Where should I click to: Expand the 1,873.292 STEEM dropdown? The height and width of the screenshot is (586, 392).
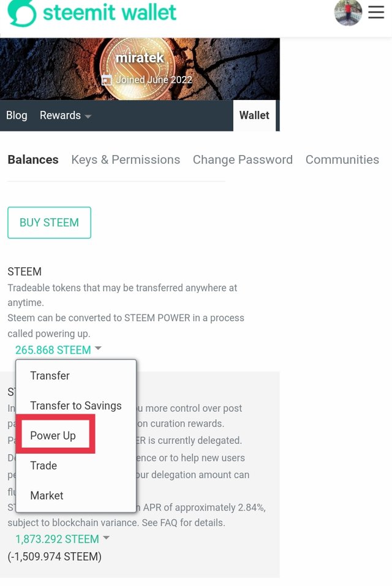(62, 539)
